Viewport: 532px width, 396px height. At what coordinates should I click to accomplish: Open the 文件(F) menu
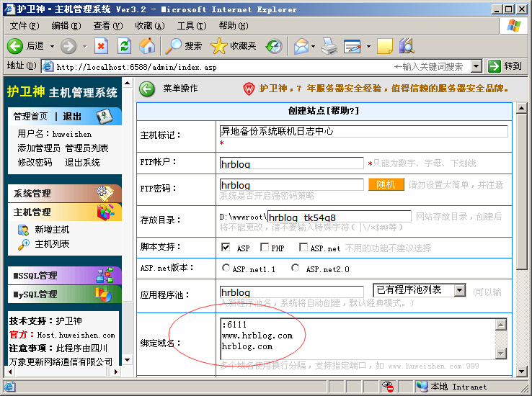click(x=24, y=26)
